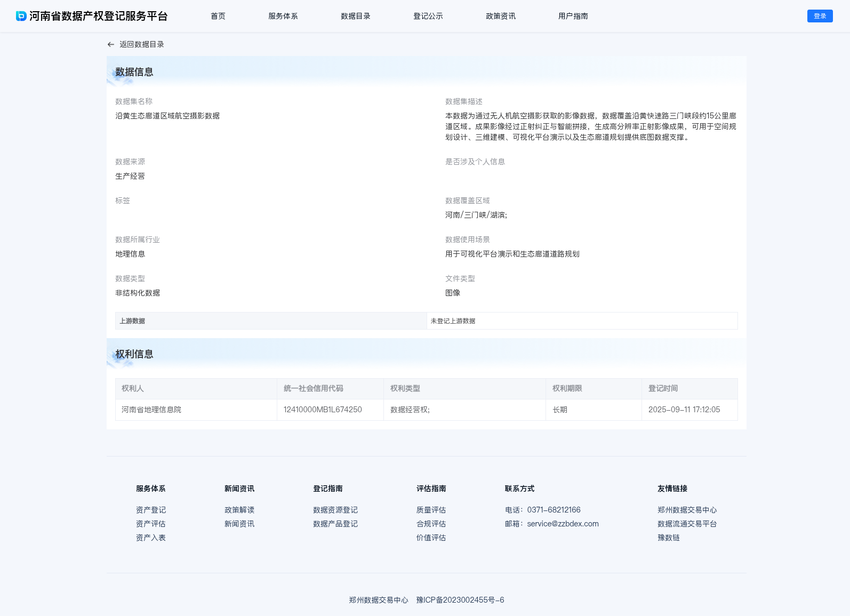The width and height of the screenshot is (850, 616).
Task: Click email service@zzbdex.com
Action: pos(563,524)
